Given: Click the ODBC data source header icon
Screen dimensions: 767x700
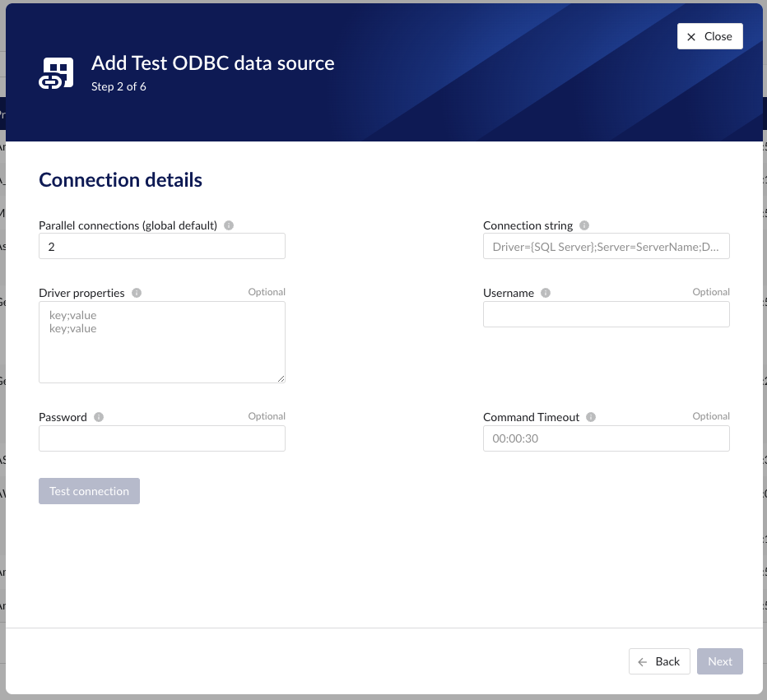Looking at the screenshot, I should [x=56, y=73].
